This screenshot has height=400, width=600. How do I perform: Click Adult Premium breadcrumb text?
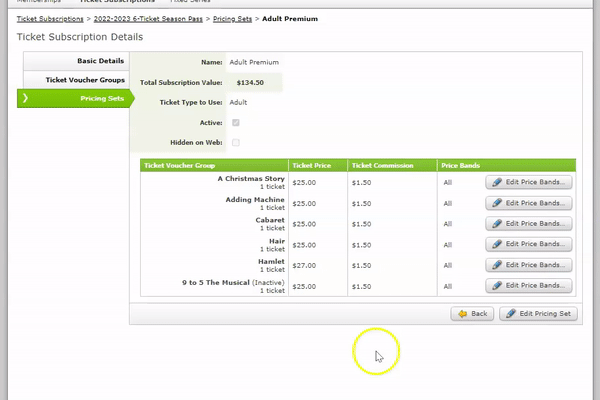(x=290, y=19)
